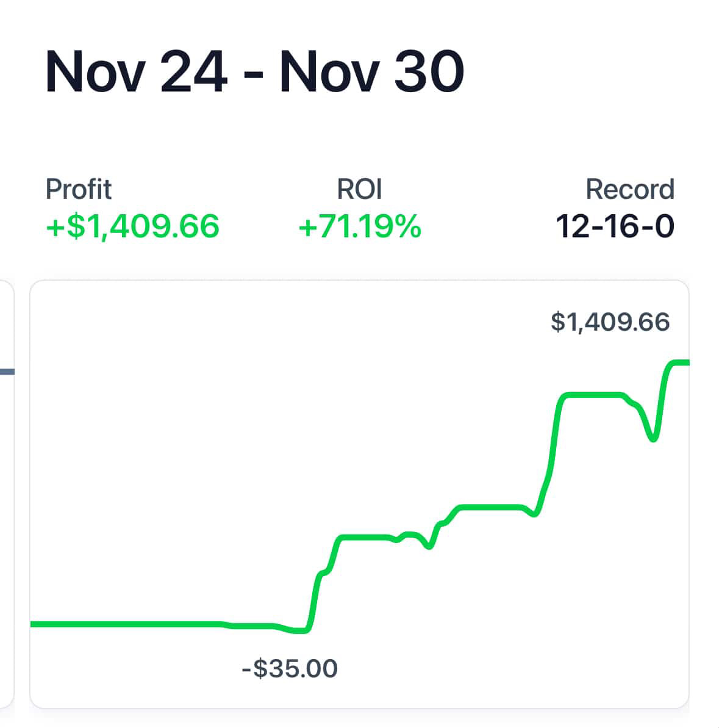Tap the green +$1,409.66 profit value
This screenshot has height=728, width=719.
(x=132, y=226)
